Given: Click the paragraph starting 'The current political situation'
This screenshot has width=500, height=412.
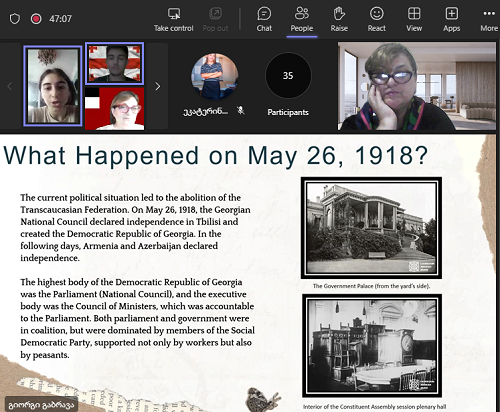Looking at the screenshot, I should [x=135, y=228].
